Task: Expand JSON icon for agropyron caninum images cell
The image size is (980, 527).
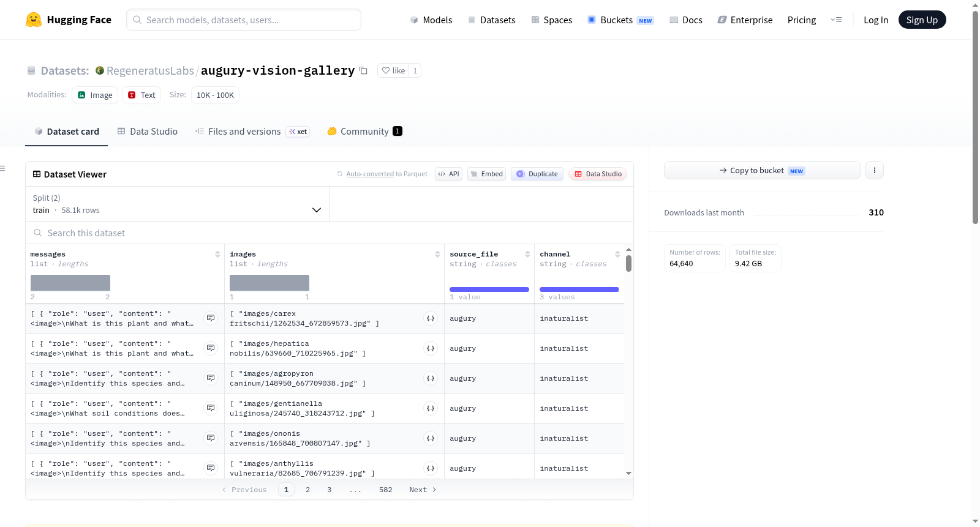Action: pos(431,378)
